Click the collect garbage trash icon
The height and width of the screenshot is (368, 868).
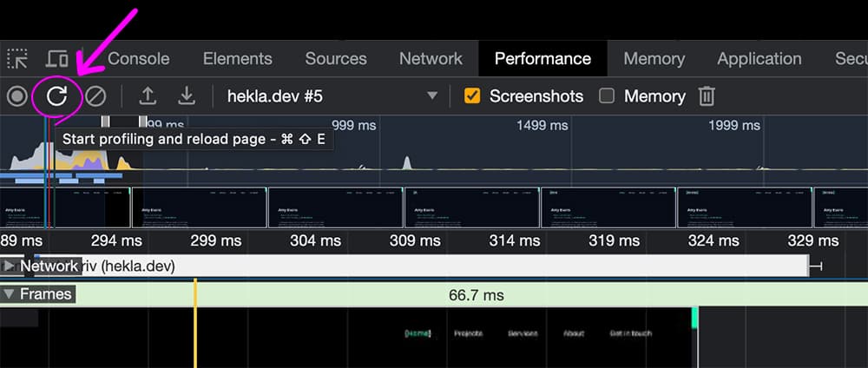(x=707, y=95)
